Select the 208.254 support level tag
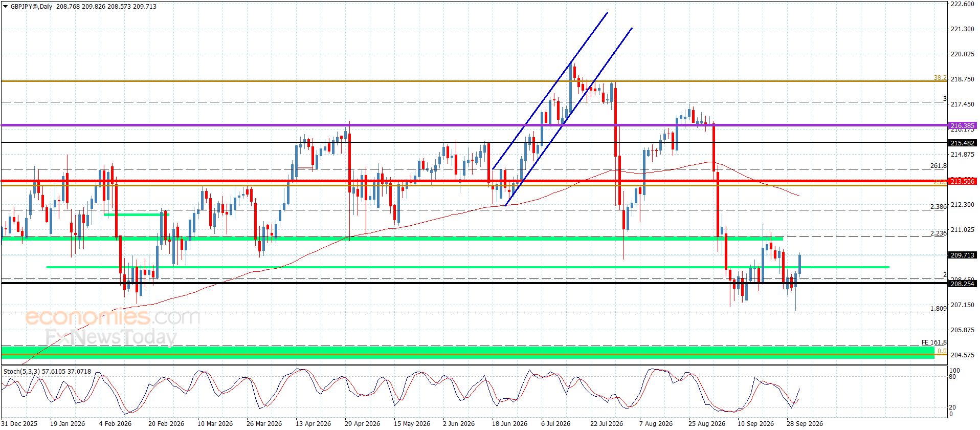980x430 pixels. point(962,284)
